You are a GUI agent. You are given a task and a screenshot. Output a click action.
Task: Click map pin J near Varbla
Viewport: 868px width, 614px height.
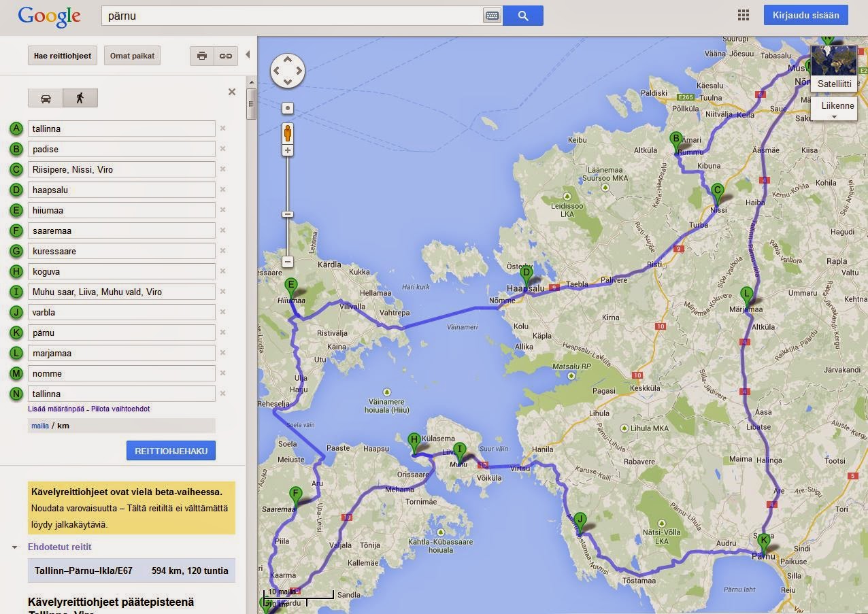click(580, 522)
